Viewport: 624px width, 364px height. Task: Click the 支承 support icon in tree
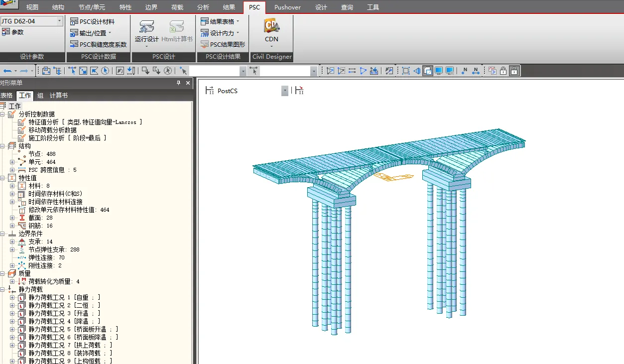(22, 242)
